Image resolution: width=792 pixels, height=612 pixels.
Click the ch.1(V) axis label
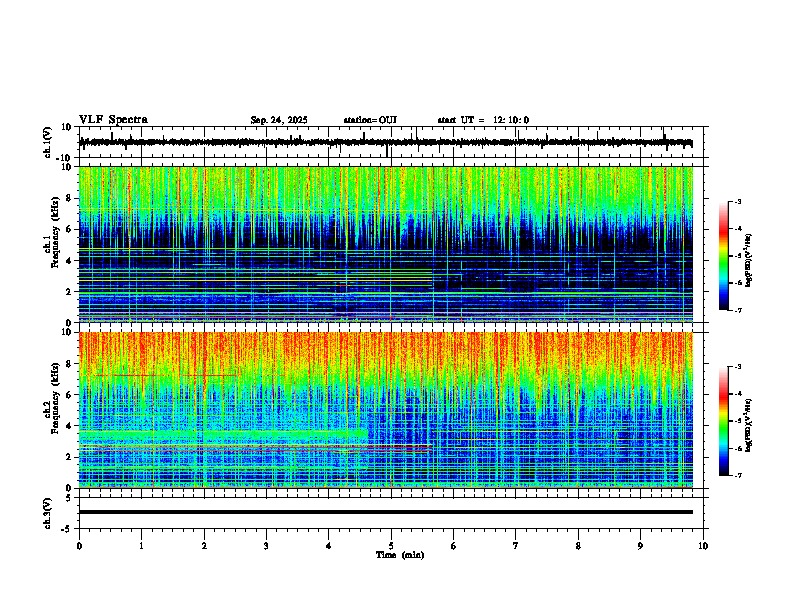[48, 142]
